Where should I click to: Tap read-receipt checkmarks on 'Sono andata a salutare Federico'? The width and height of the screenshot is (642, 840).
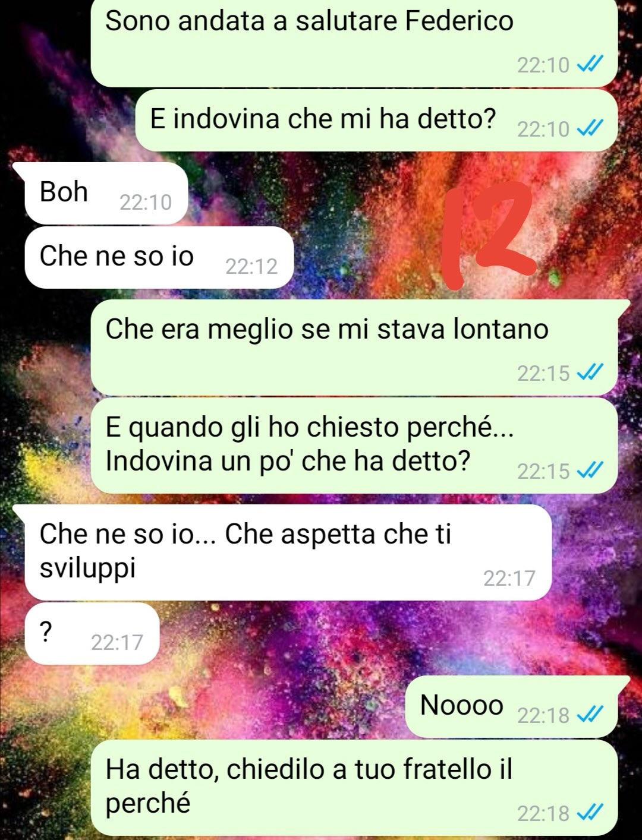591,64
